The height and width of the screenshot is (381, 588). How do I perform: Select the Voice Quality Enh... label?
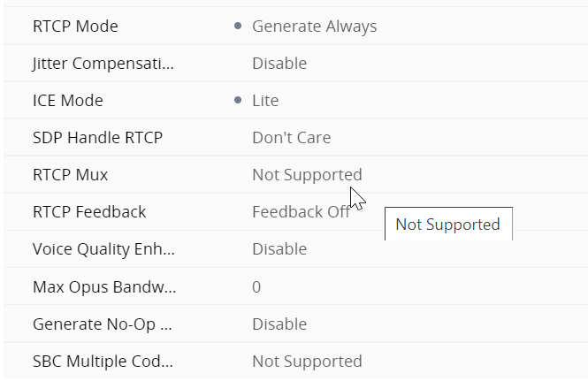pyautogui.click(x=103, y=249)
